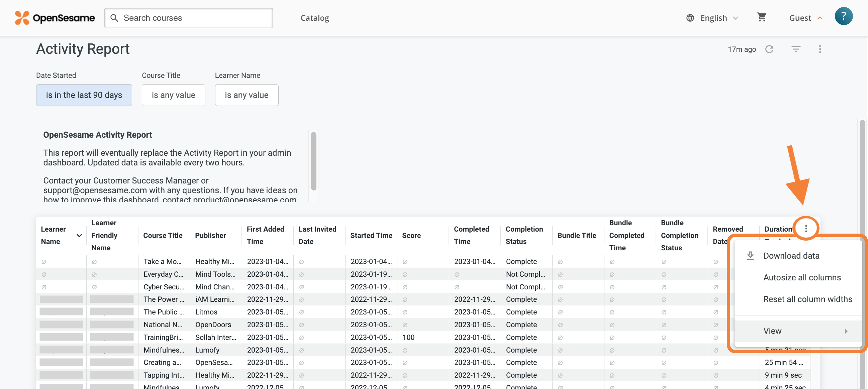Sort by First Added Time column

pos(265,235)
